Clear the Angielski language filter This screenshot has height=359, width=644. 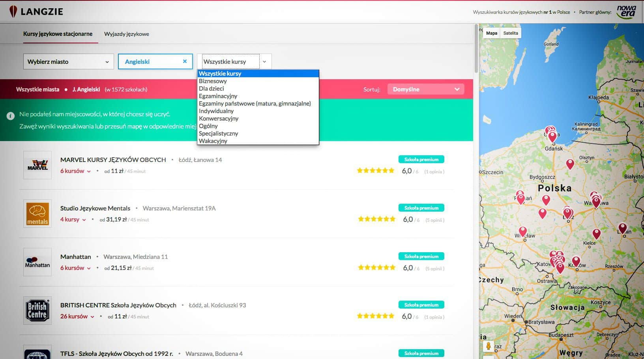[x=185, y=61]
